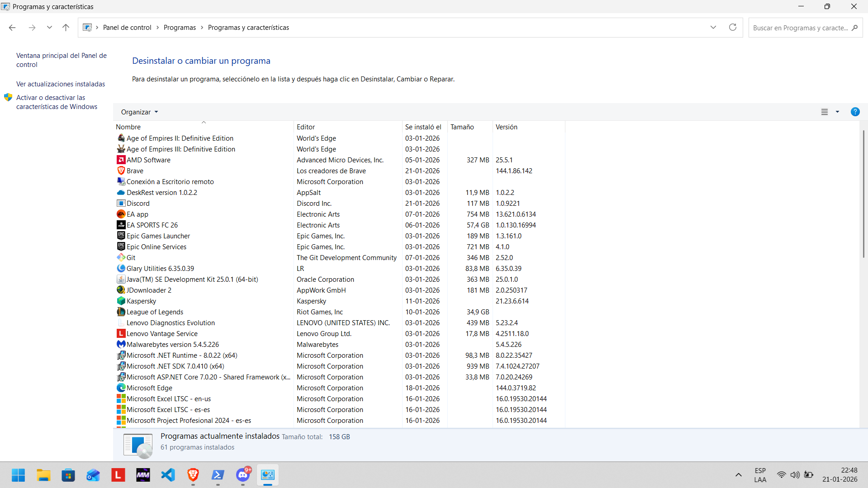This screenshot has width=868, height=488.
Task: Go up one folder level arrow
Action: click(x=66, y=28)
